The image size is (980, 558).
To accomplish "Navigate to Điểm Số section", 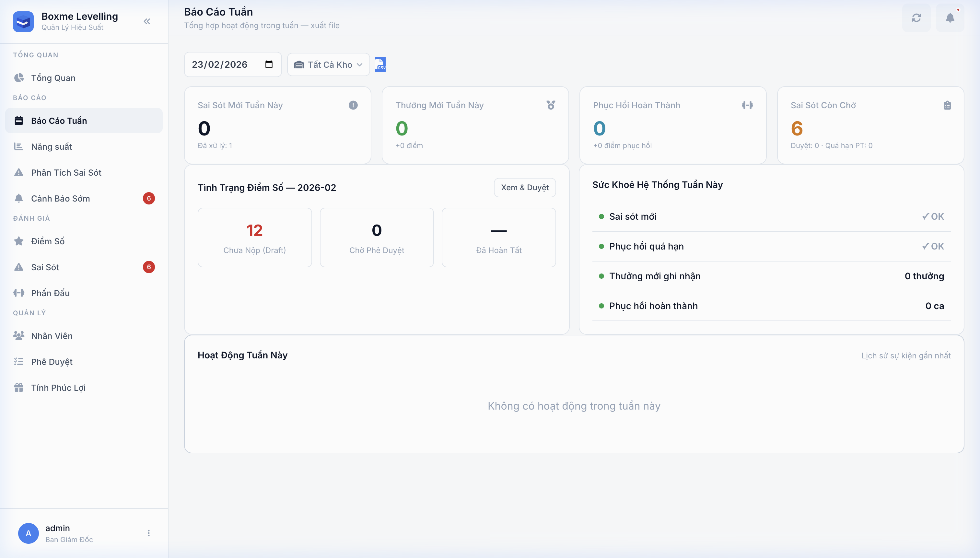I will tap(48, 241).
